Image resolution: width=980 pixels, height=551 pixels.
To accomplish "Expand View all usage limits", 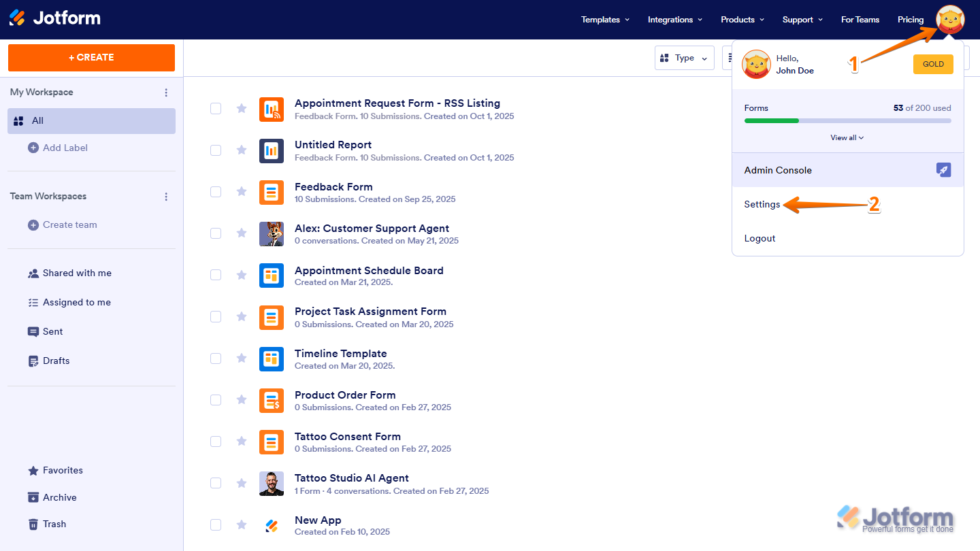I will pos(847,137).
